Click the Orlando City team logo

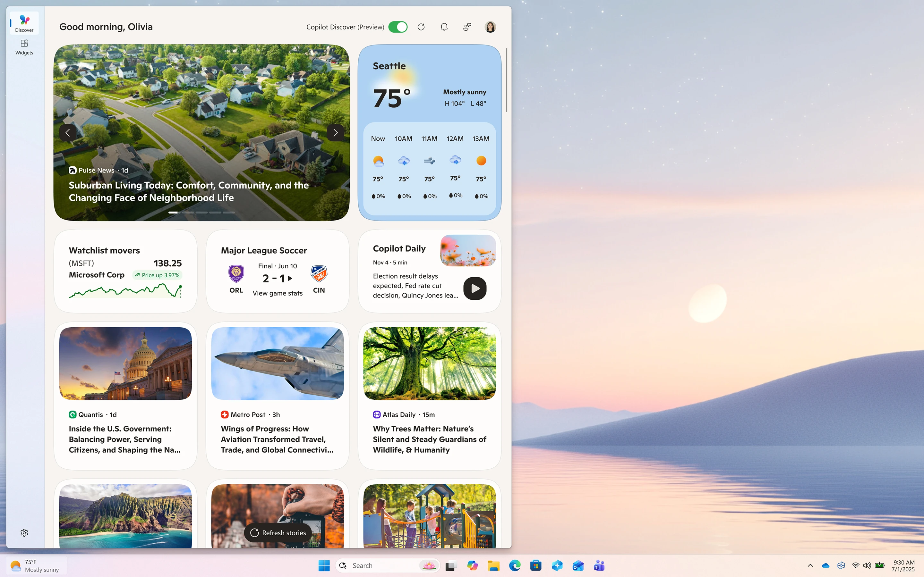[x=236, y=273]
